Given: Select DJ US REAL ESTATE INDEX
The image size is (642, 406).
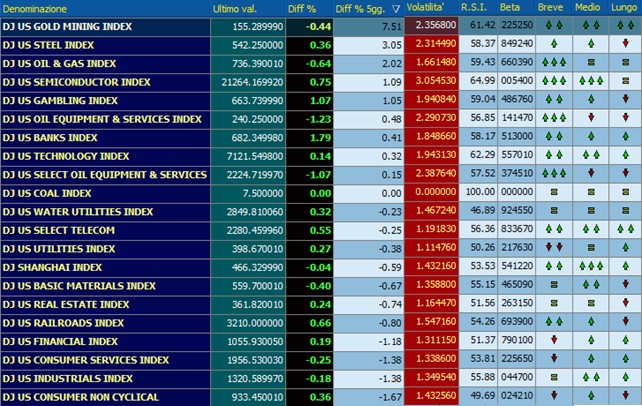Looking at the screenshot, I should 66,304.
